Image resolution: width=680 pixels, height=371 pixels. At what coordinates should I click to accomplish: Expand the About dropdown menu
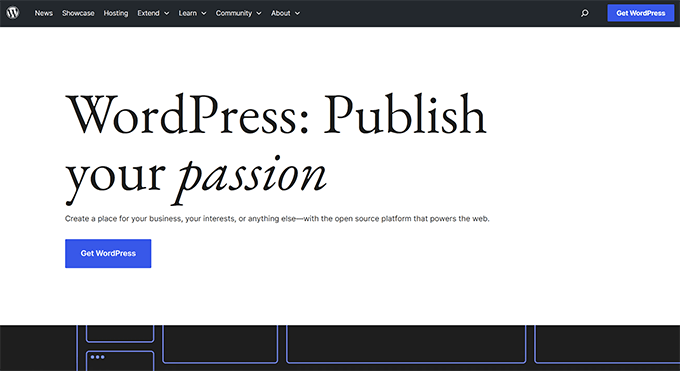point(285,13)
